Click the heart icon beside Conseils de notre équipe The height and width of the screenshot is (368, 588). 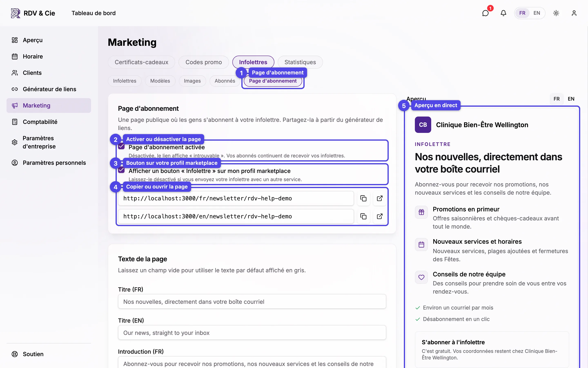pos(421,277)
